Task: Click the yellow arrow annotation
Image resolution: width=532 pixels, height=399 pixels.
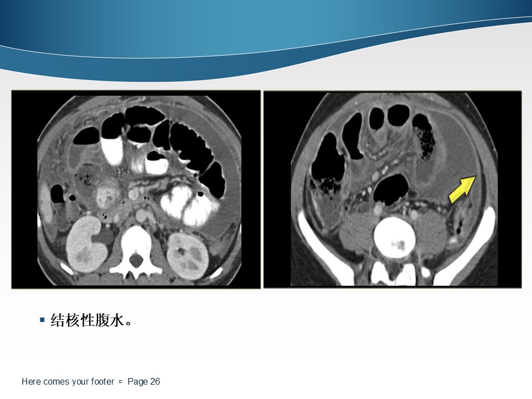Action: pos(462,190)
